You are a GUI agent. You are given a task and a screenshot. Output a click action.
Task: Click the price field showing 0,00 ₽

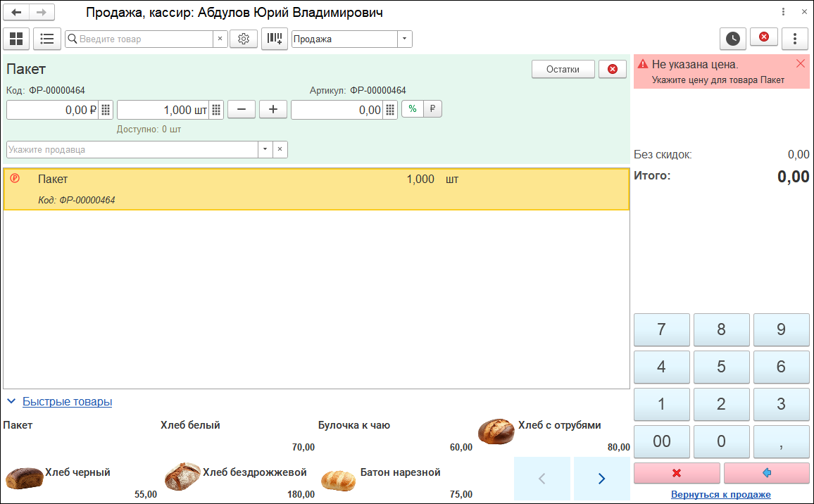point(52,110)
